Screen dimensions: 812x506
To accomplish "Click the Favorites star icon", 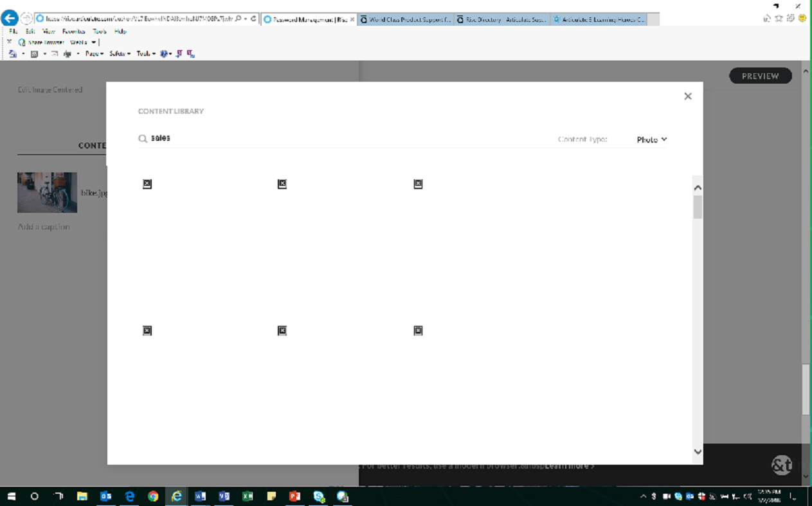I will 779,18.
